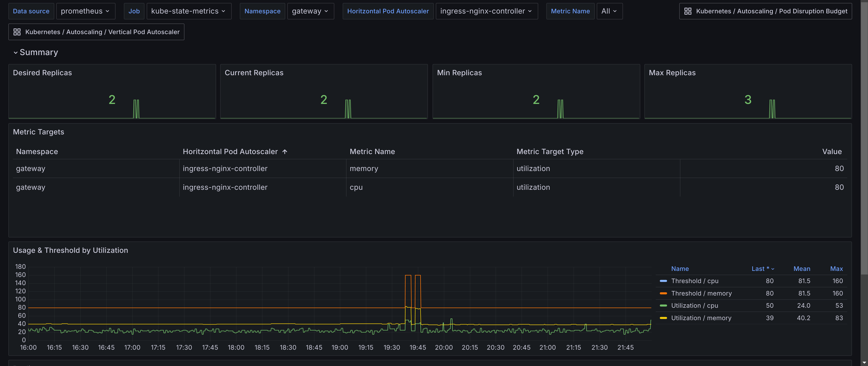Sort table by Metric Name column header
The height and width of the screenshot is (366, 868).
click(x=372, y=152)
